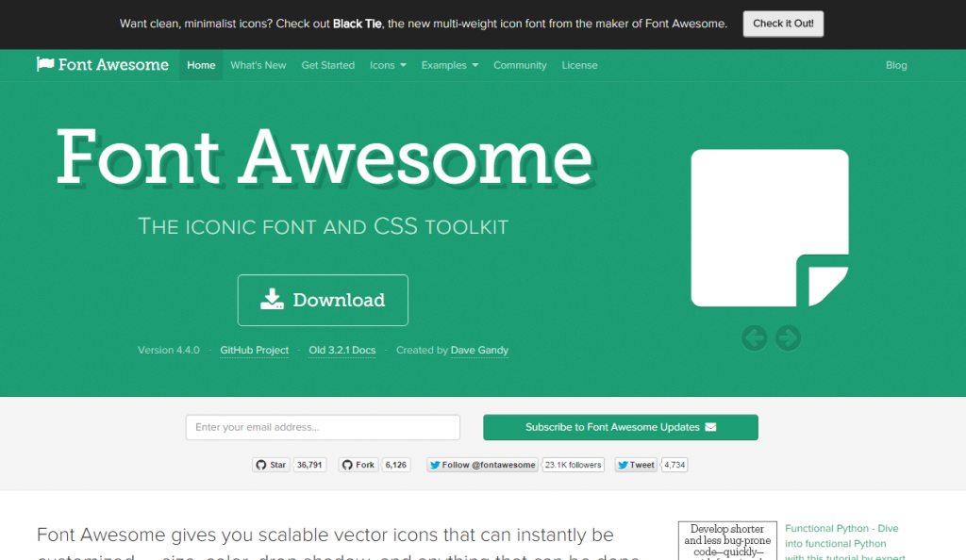Click the Font Awesome flag logo icon
The height and width of the screenshot is (560, 966).
[45, 65]
